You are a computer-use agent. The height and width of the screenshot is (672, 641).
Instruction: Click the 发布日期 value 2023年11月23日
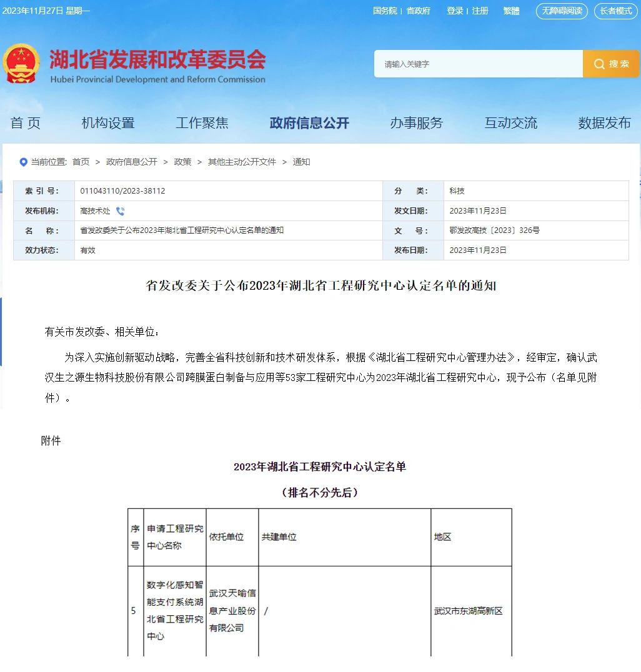point(478,250)
